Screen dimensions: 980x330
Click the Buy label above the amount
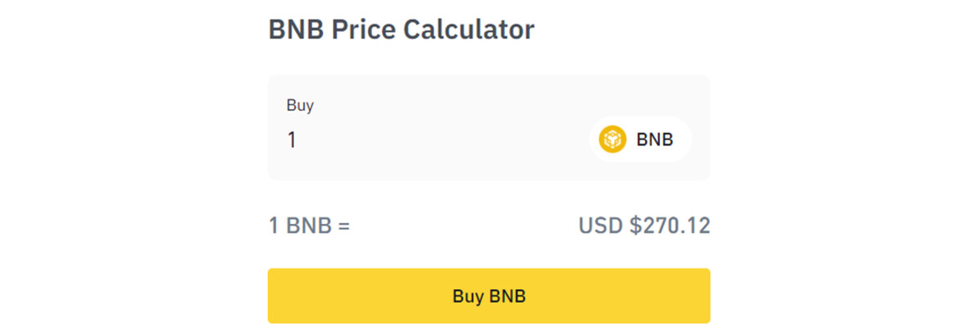[x=300, y=105]
